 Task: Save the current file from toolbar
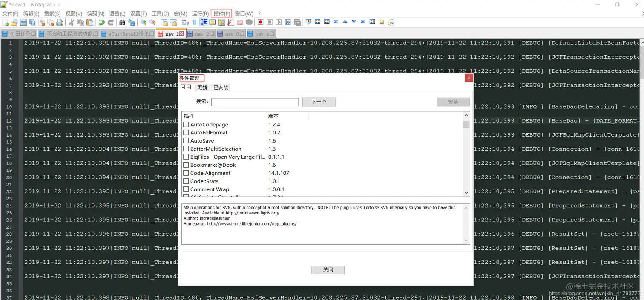(x=23, y=22)
